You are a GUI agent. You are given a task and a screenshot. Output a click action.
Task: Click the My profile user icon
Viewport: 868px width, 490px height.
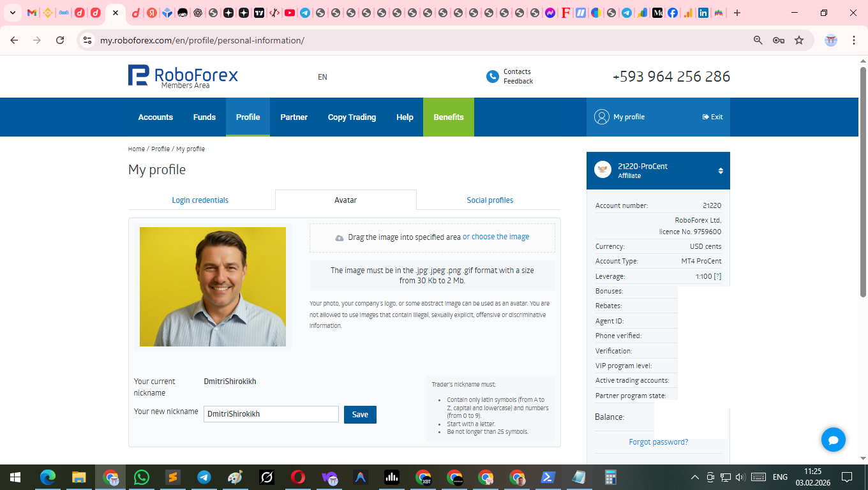click(601, 117)
